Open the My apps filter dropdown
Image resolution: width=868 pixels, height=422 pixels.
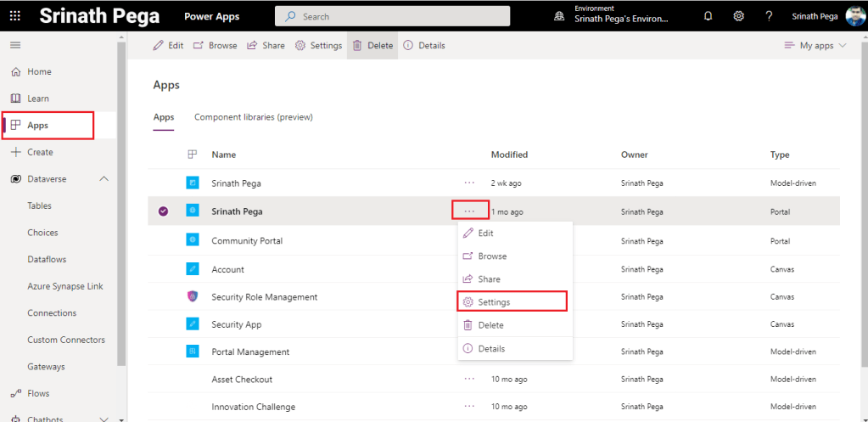click(815, 46)
